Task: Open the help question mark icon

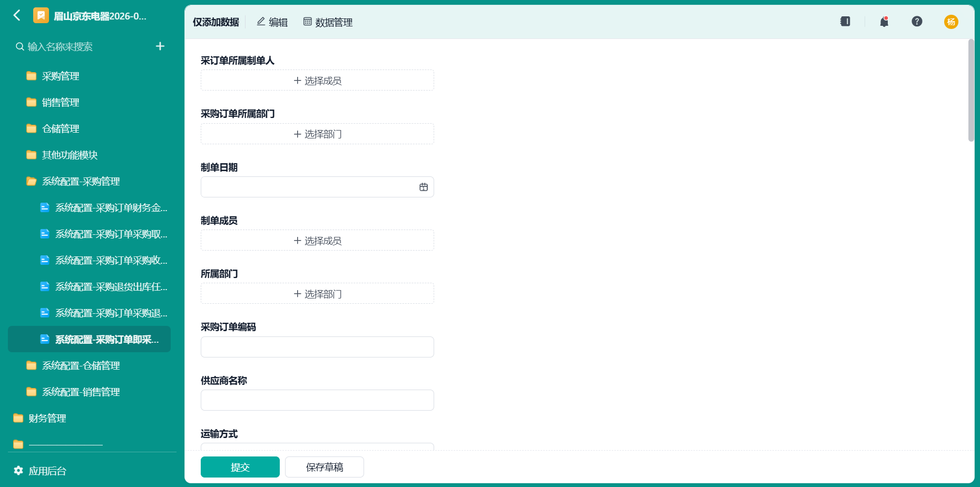Action: coord(917,22)
